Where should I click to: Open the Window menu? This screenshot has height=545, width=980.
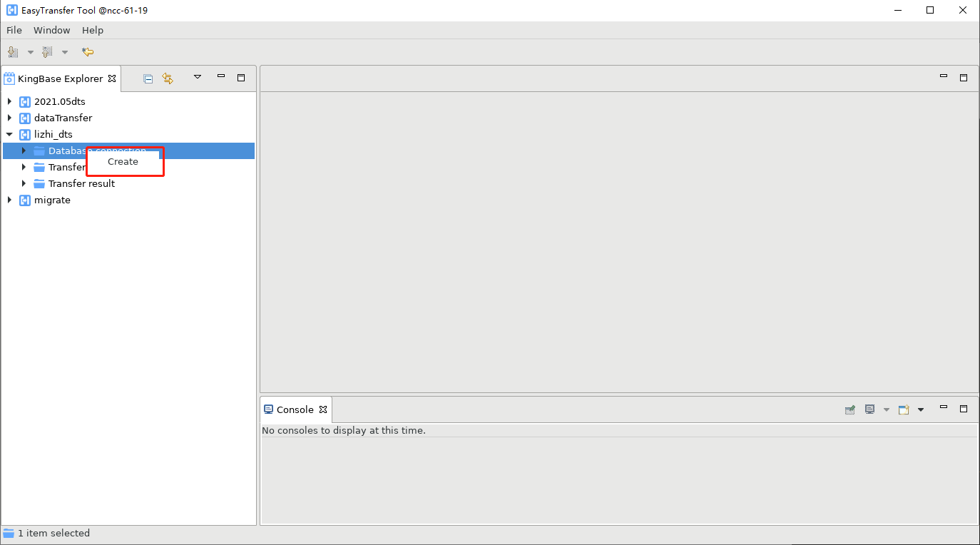(x=52, y=30)
